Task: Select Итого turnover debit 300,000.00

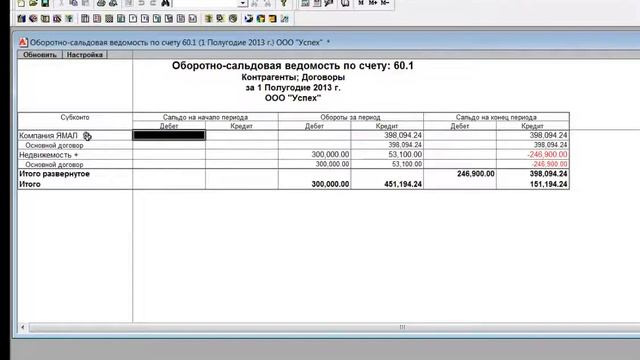Action: (330, 184)
